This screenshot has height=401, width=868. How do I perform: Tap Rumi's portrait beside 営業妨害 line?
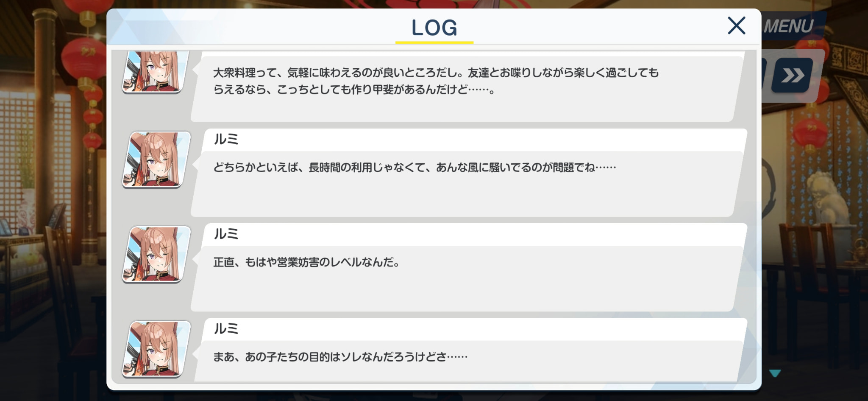[x=156, y=254]
